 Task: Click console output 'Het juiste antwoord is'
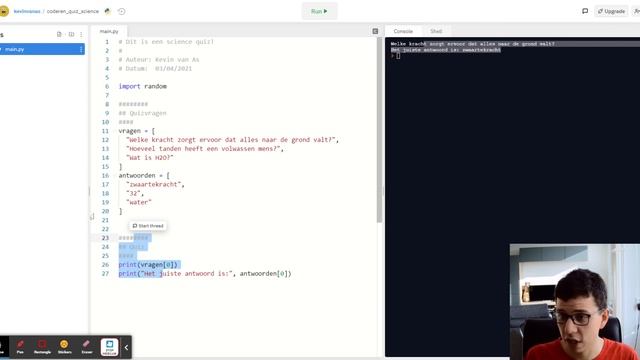coord(446,50)
